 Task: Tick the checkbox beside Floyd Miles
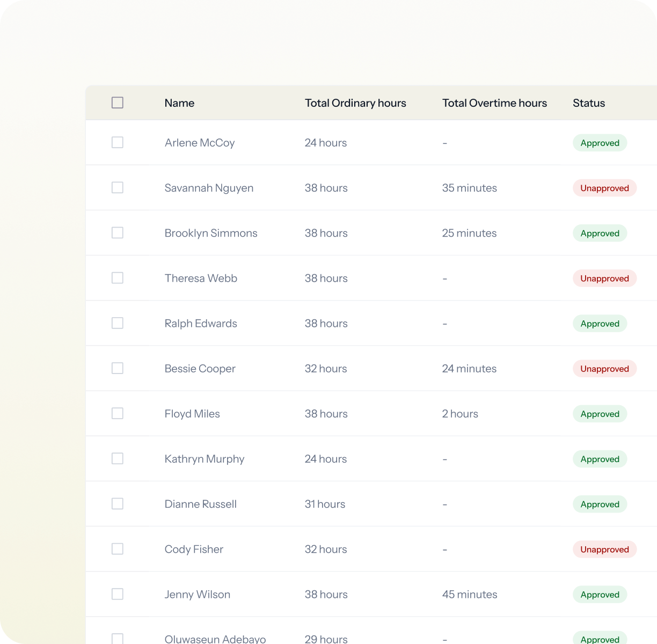pyautogui.click(x=118, y=413)
